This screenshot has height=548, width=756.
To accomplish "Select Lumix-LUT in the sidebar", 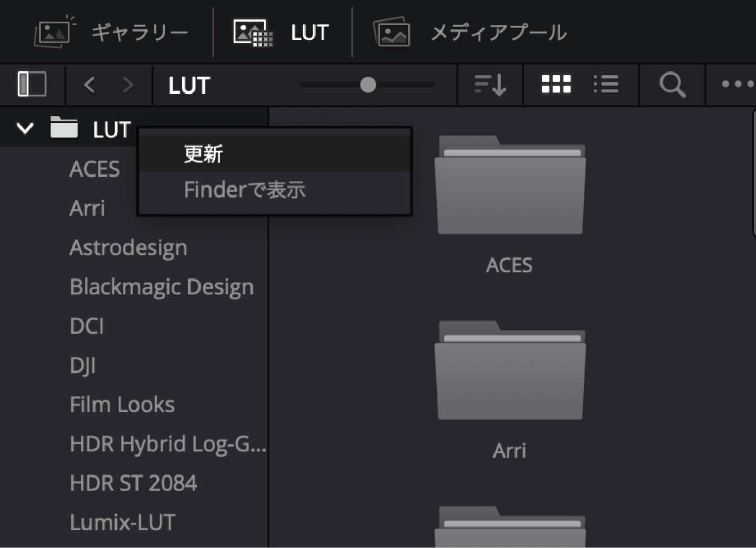I will [x=122, y=522].
